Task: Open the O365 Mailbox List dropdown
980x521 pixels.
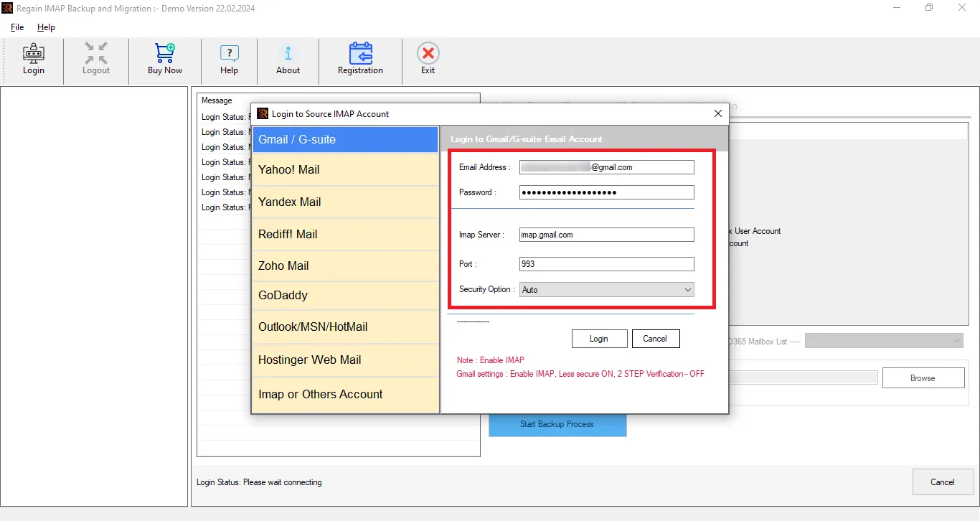Action: click(884, 341)
